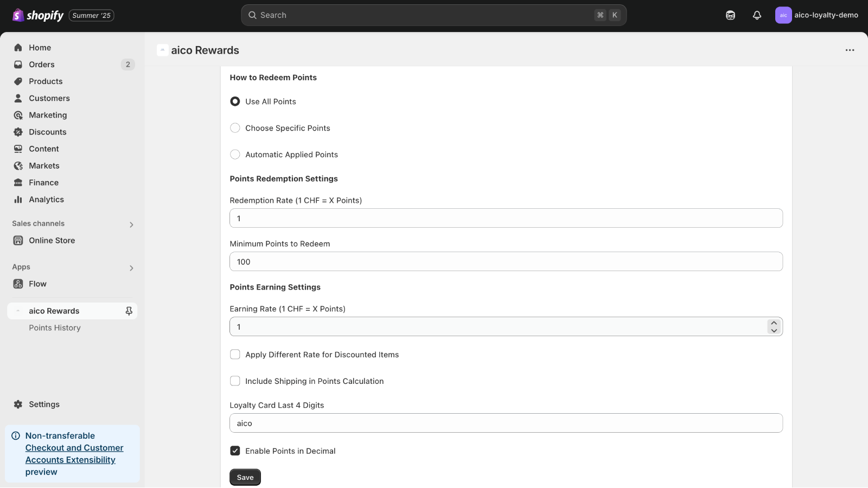Expand the Apps section chevron
The image size is (868, 488).
[x=131, y=268]
